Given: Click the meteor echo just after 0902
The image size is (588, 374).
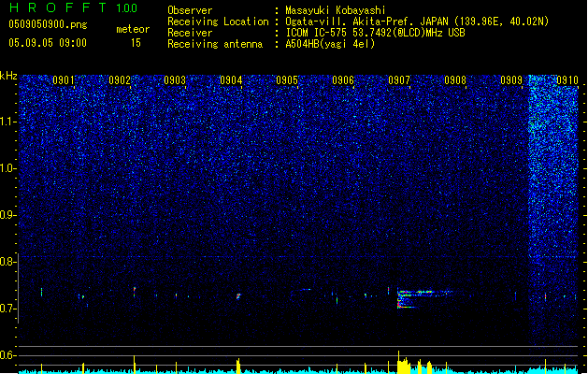Looking at the screenshot, I should pos(135,292).
